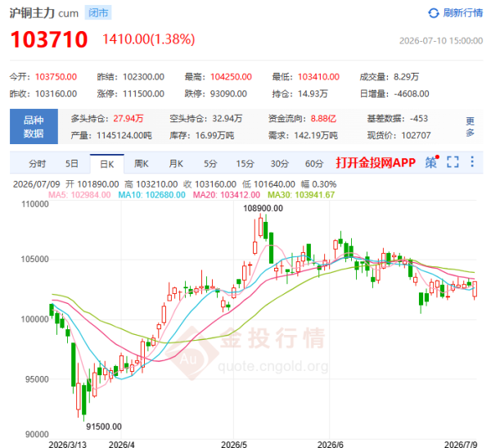Click the 2026/7/9 date axis label
Viewport: 491px width, 448px height.
pyautogui.click(x=461, y=444)
